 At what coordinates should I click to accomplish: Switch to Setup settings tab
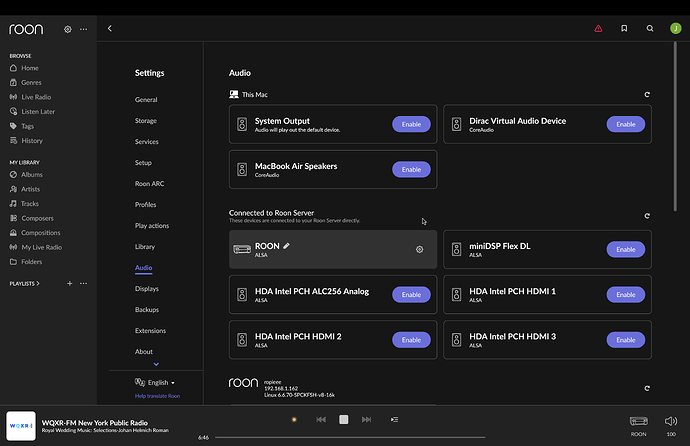click(143, 163)
